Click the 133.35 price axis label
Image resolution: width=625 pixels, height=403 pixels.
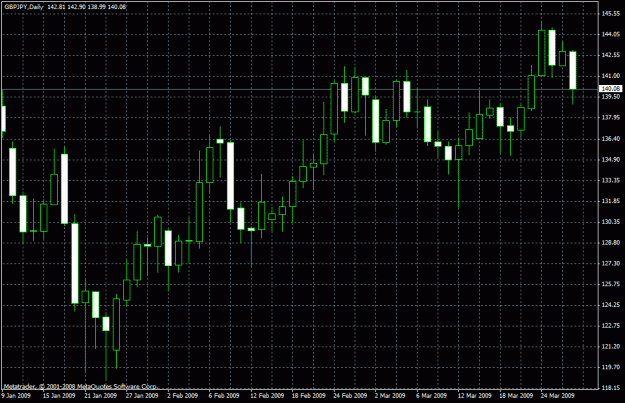tap(611, 180)
